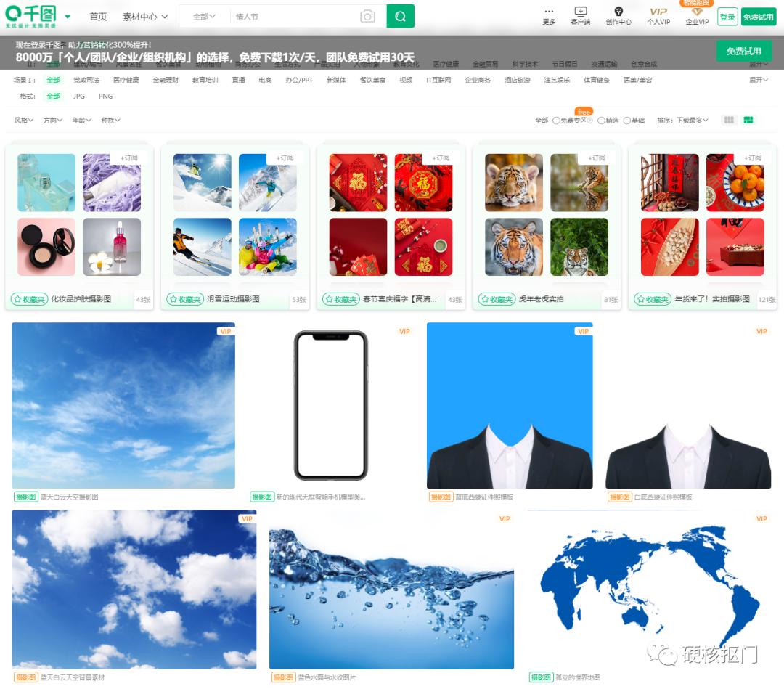The width and height of the screenshot is (784, 689).
Task: Click 收藏夹 star for 虎年老虎实拍
Action: [497, 299]
